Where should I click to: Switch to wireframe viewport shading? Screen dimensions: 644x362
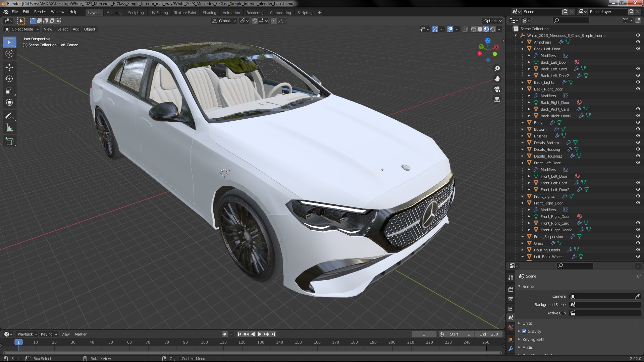click(x=474, y=29)
